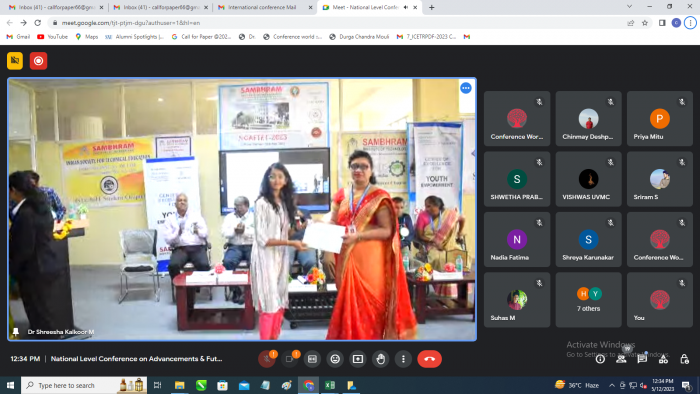Show the participants people panel

click(x=621, y=359)
